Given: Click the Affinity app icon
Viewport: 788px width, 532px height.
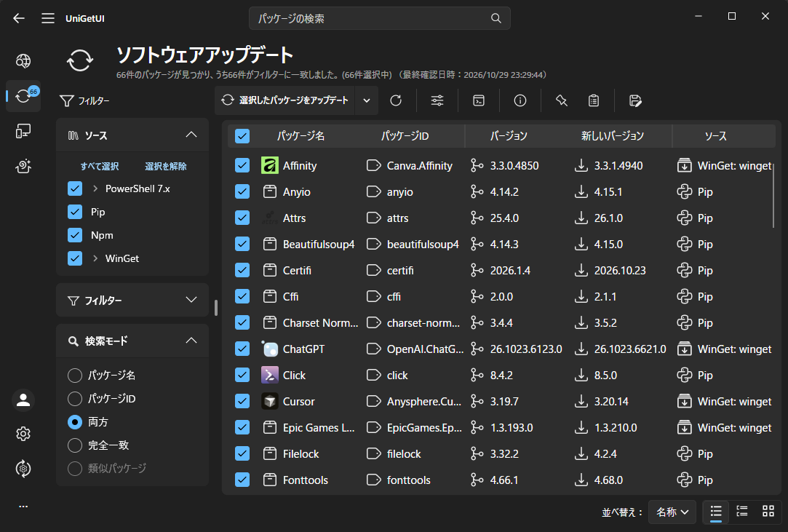Looking at the screenshot, I should [x=270, y=165].
